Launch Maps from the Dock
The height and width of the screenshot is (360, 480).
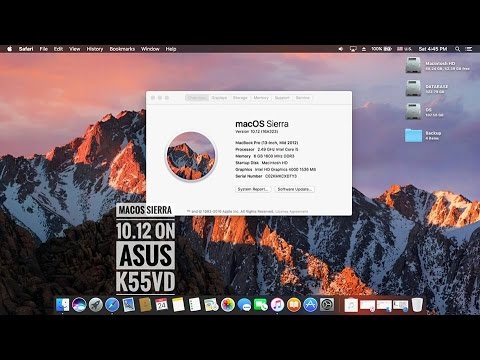pos(211,305)
